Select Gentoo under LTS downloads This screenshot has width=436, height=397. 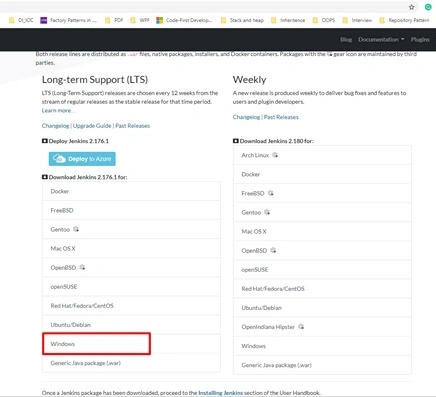click(x=131, y=229)
